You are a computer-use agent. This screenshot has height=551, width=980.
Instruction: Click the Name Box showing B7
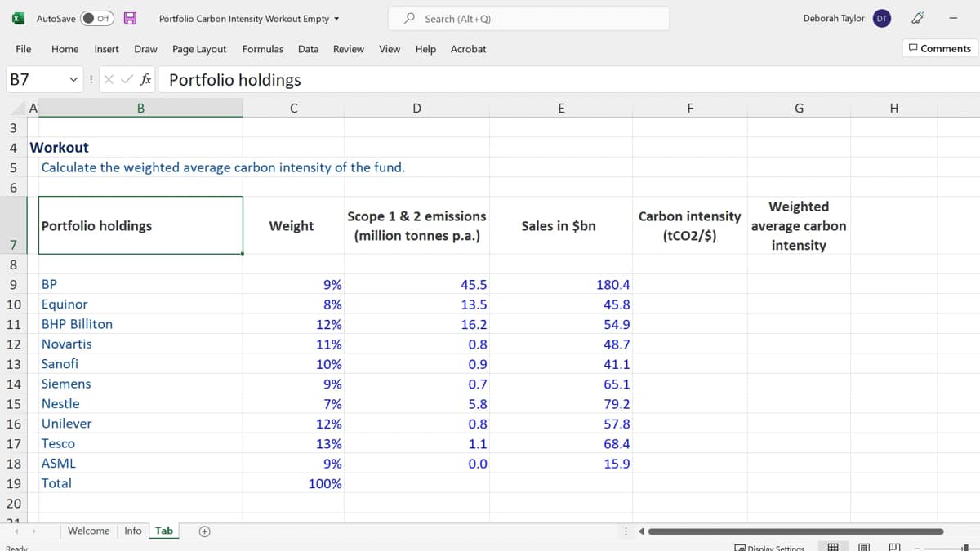coord(37,79)
